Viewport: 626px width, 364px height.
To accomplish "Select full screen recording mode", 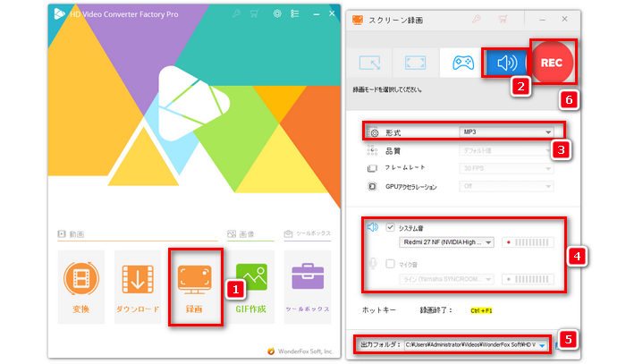I will coord(415,63).
